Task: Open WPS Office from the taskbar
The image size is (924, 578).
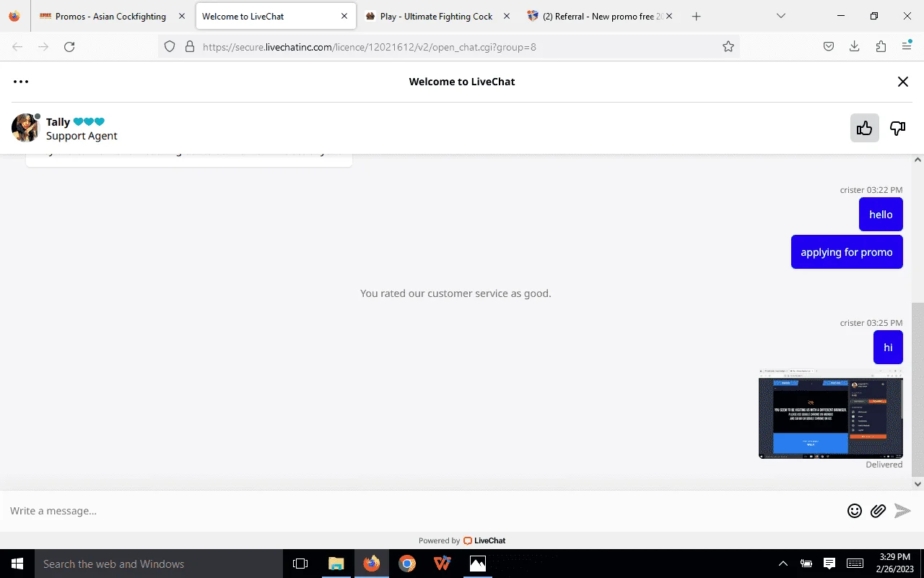Action: [443, 564]
